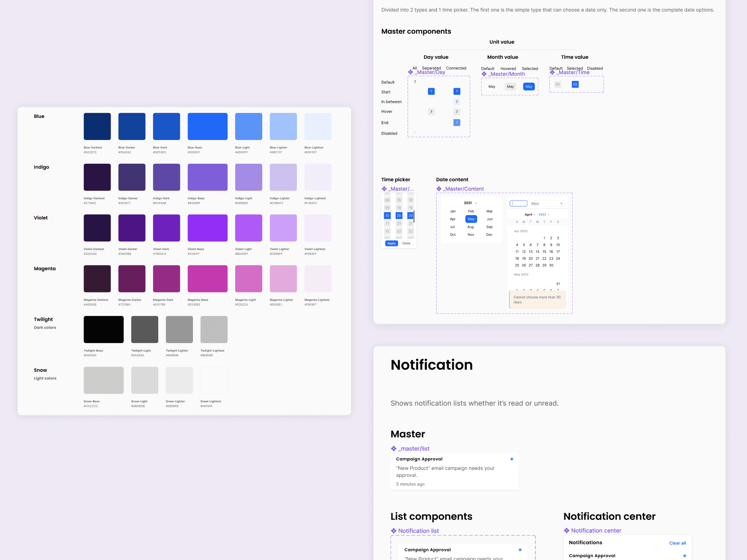
Task: Click the _Master/Time component icon
Action: pyautogui.click(x=552, y=73)
